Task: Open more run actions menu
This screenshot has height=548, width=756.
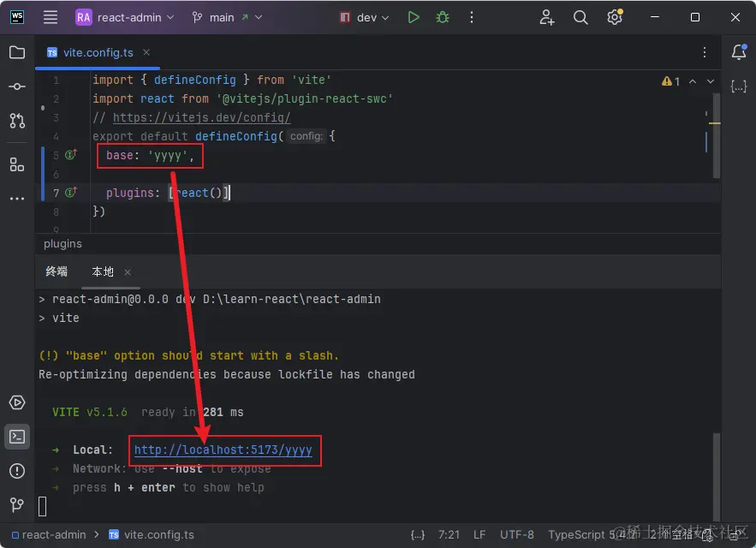Action: tap(472, 17)
